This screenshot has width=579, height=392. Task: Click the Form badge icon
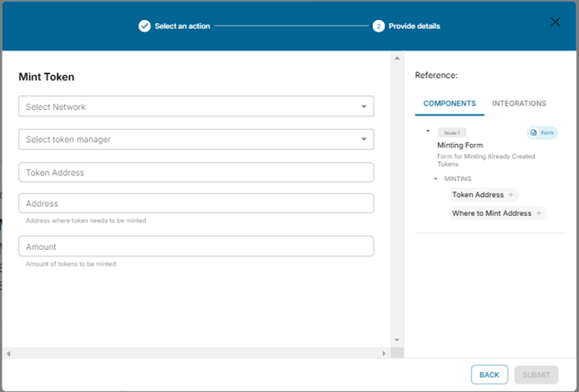pyautogui.click(x=533, y=133)
